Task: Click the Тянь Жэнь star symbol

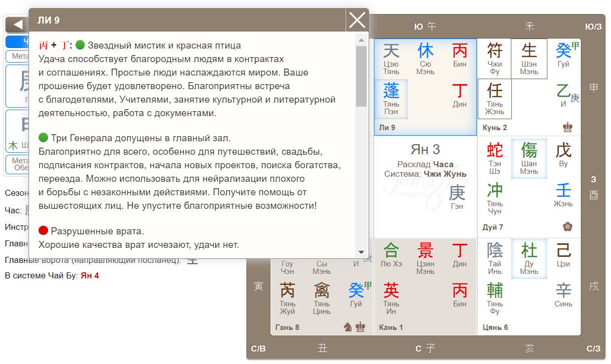Action: click(495, 99)
